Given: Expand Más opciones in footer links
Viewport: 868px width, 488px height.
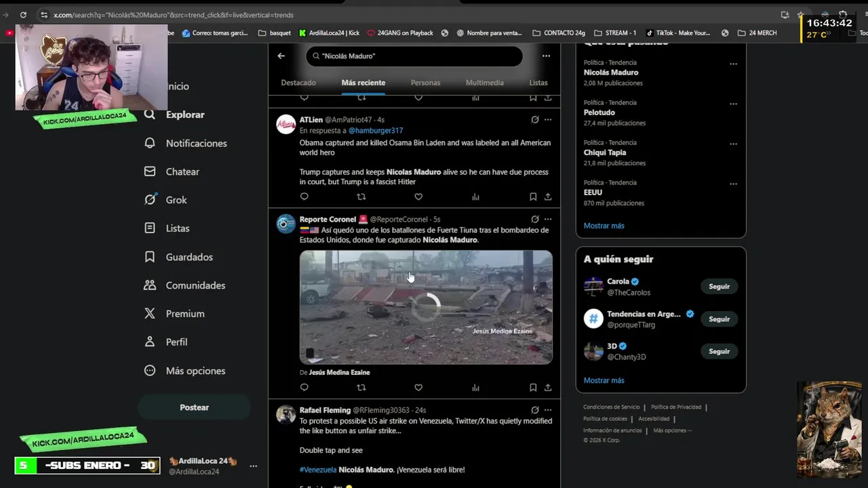Looking at the screenshot, I should click(x=672, y=430).
